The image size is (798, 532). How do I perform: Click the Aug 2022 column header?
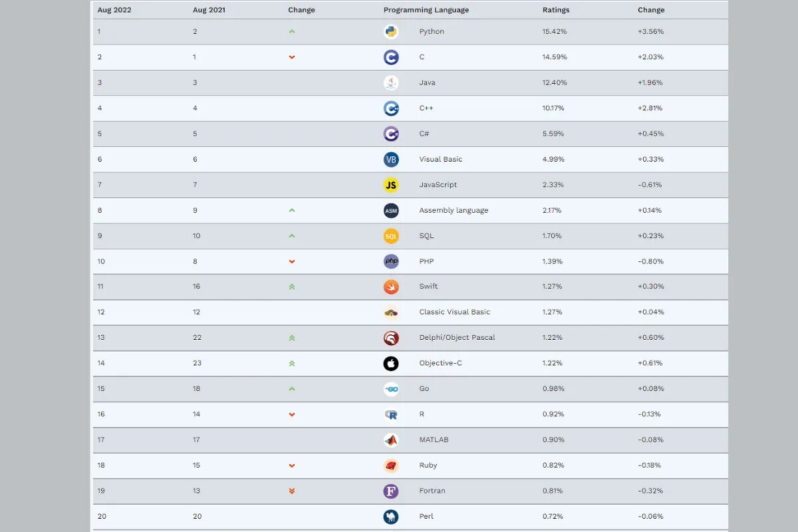point(114,10)
